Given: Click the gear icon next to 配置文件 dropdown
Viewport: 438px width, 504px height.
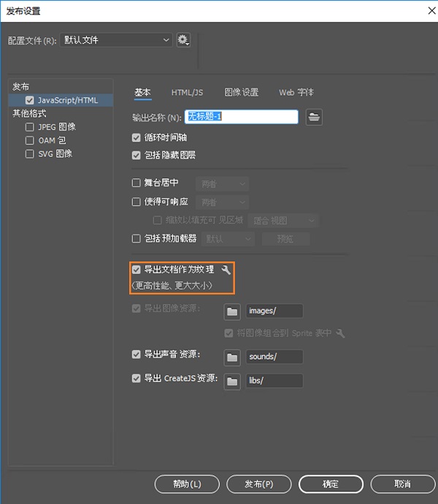Looking at the screenshot, I should pos(183,40).
